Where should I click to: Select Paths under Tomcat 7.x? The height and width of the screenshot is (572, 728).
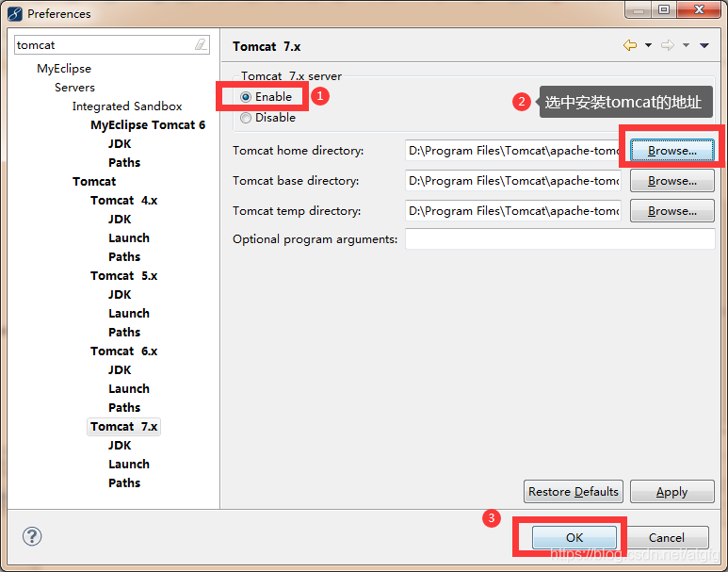124,483
